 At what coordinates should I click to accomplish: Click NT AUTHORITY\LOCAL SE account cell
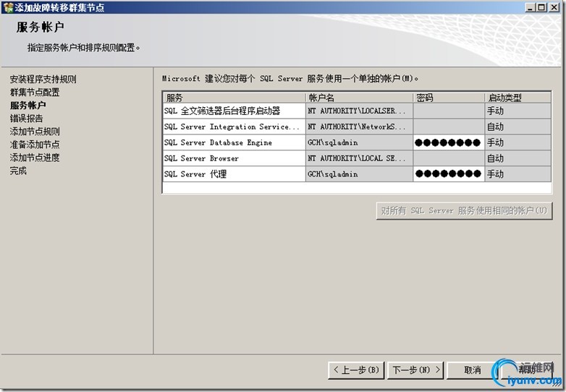(359, 158)
